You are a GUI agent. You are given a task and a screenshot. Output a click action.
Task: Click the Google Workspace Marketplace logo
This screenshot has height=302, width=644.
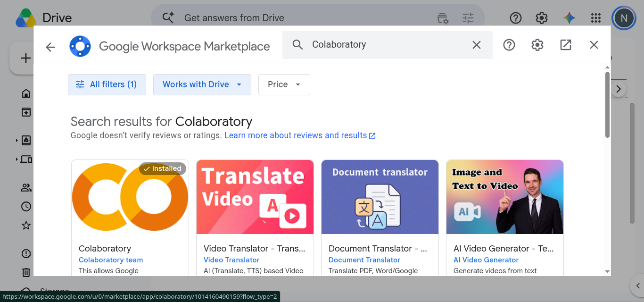pyautogui.click(x=80, y=46)
